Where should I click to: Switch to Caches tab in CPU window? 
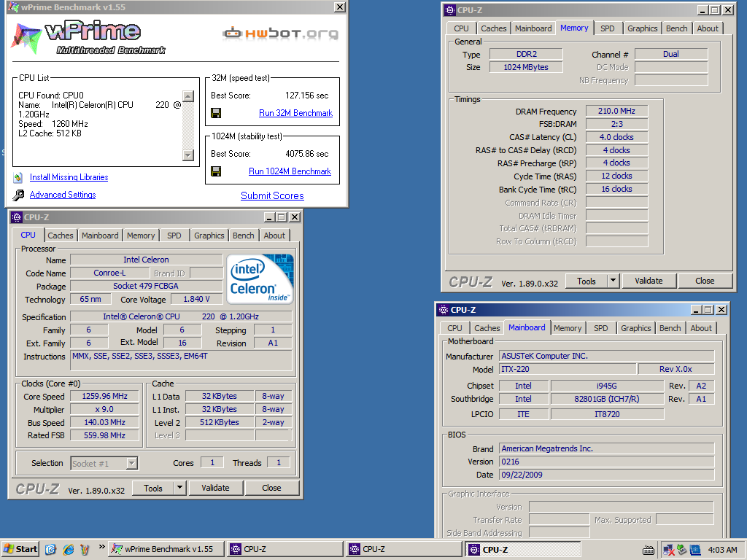pyautogui.click(x=61, y=236)
